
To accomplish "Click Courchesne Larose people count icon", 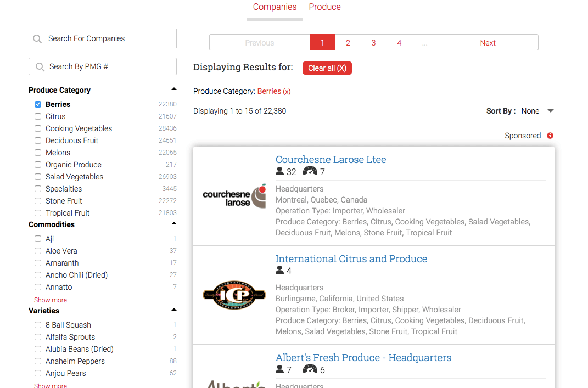I will click(x=280, y=172).
